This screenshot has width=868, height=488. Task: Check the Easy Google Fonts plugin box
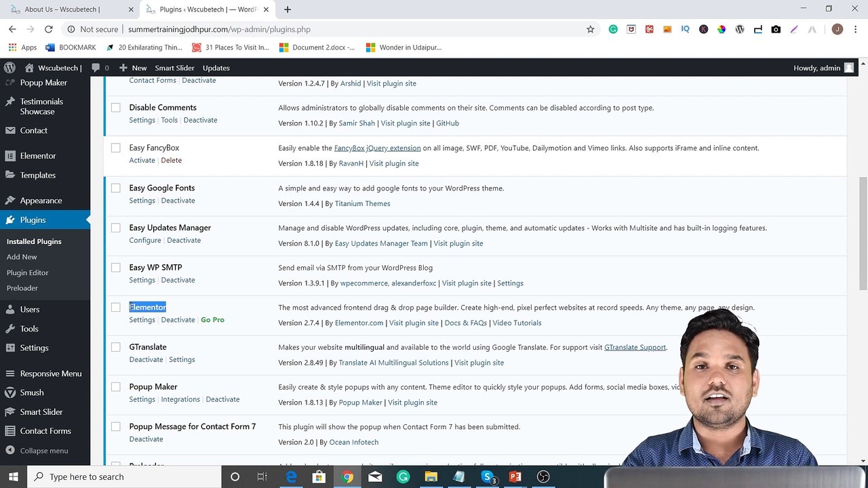(116, 188)
